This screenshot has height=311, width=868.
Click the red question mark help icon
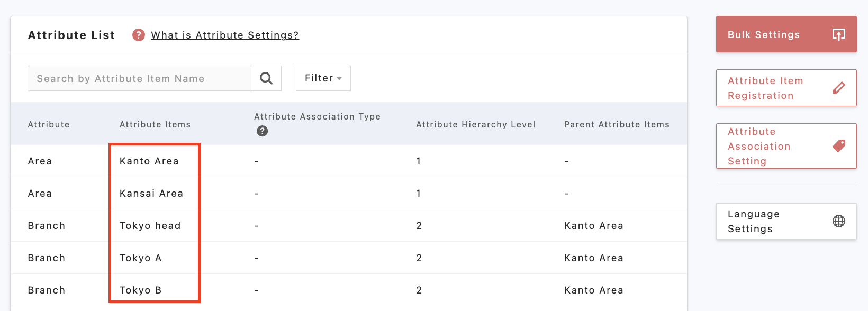pos(139,35)
